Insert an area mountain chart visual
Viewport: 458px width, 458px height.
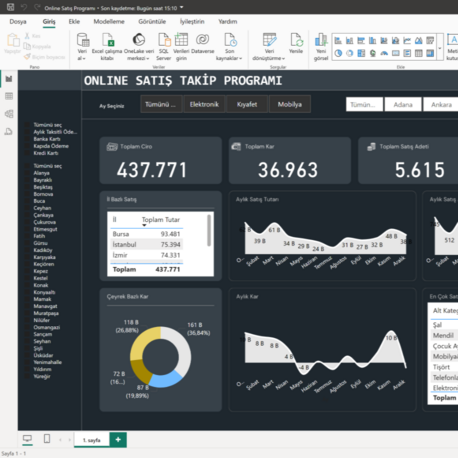pos(419,41)
